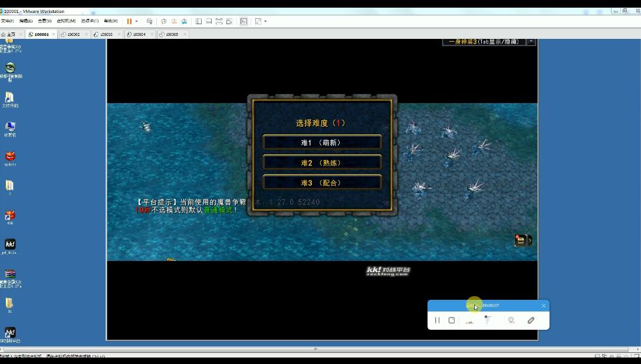Image resolution: width=641 pixels, height=364 pixels.
Task: Click the 一身神装3 (Tab显示/隐藏) panel title
Action: point(484,42)
